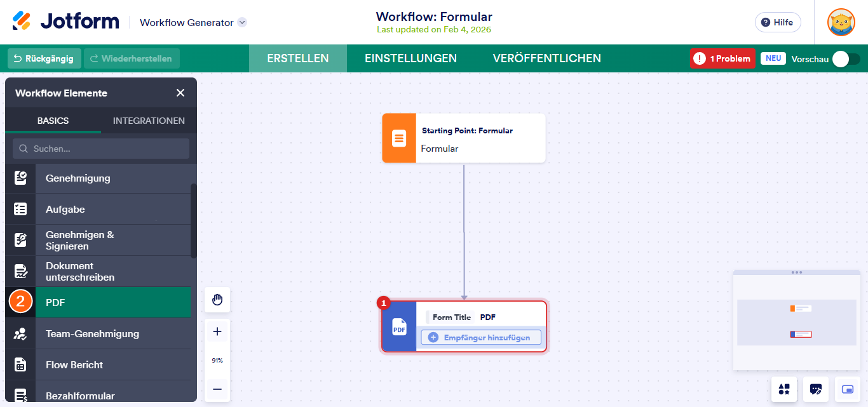
Task: Open the minimap panel icon
Action: click(846, 389)
